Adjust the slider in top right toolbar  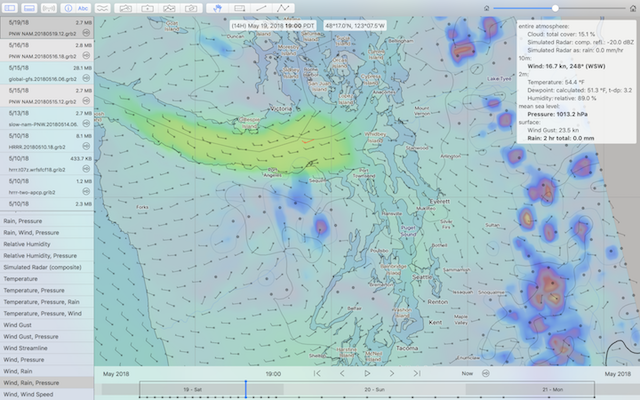pyautogui.click(x=555, y=8)
